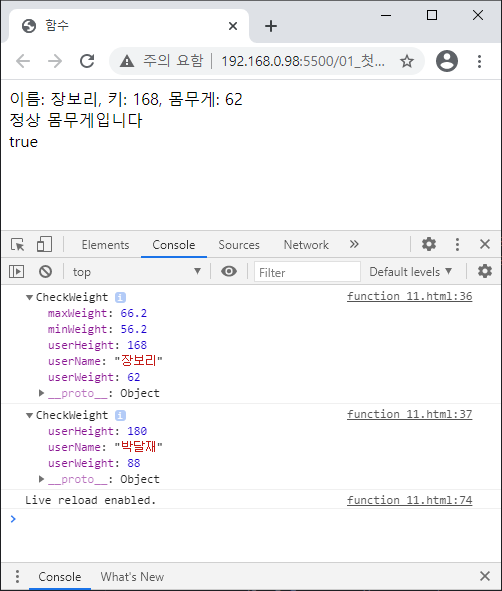Click the userHeight: 180 property
The height and width of the screenshot is (591, 502).
pos(97,431)
